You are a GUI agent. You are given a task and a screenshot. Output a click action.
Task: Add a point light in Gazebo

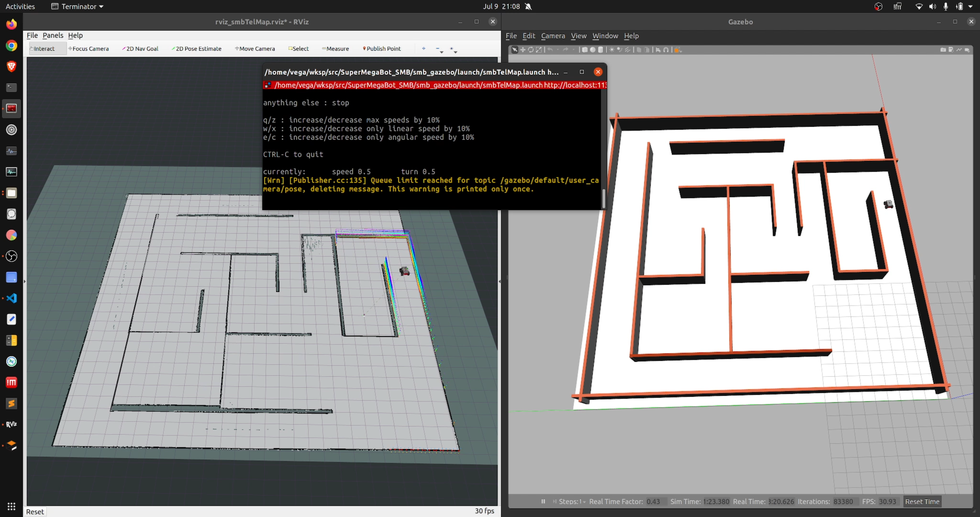[x=612, y=50]
